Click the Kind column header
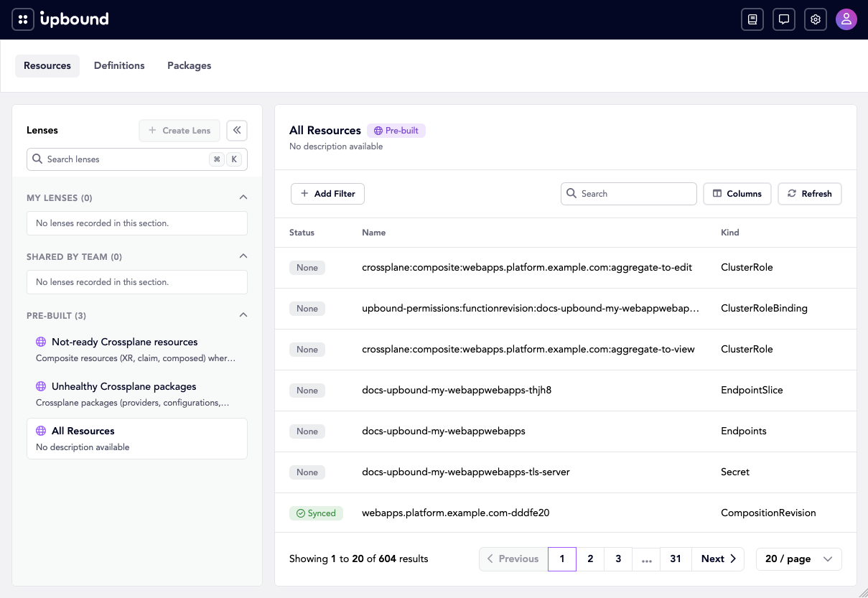The height and width of the screenshot is (598, 868). (x=730, y=233)
